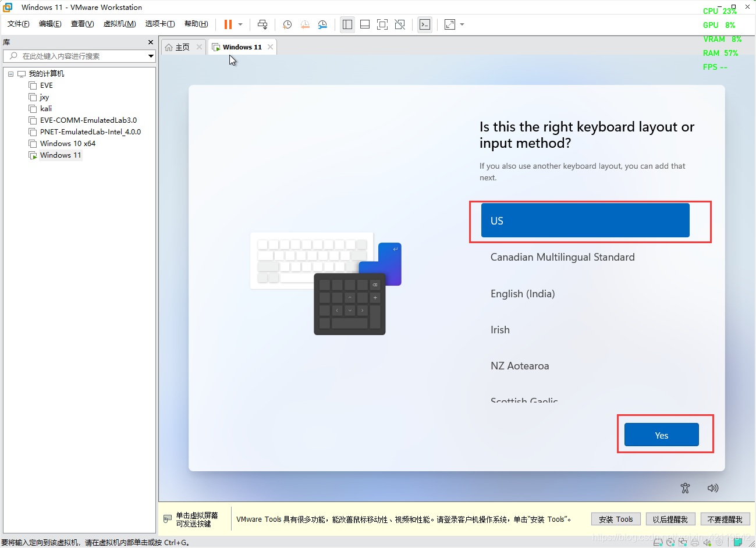Open the 选项卡(T) menu
Viewport: 756px width, 548px height.
pyautogui.click(x=160, y=24)
